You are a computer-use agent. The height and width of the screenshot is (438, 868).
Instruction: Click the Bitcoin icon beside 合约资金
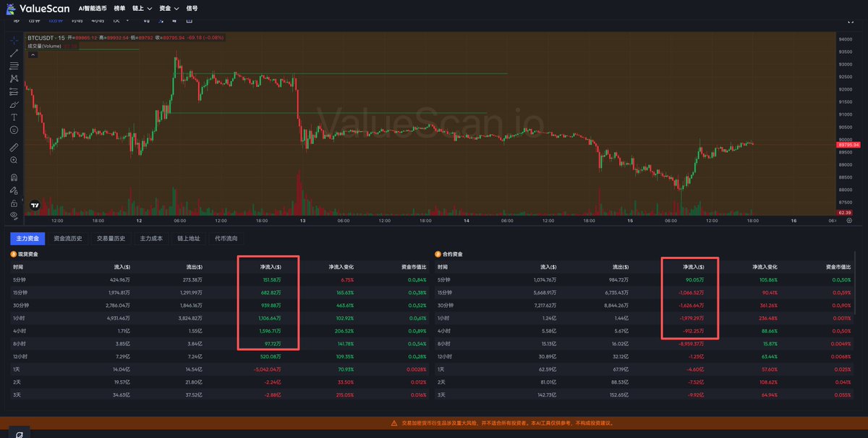[x=438, y=255]
